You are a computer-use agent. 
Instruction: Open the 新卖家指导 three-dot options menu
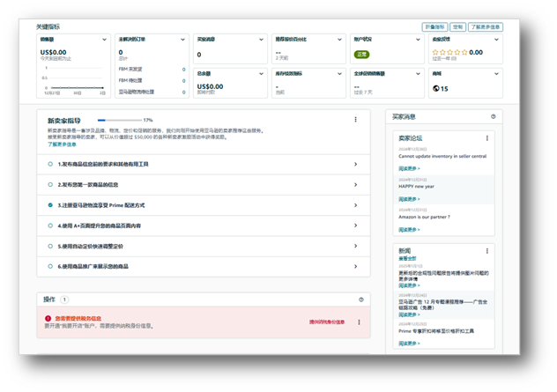(356, 120)
